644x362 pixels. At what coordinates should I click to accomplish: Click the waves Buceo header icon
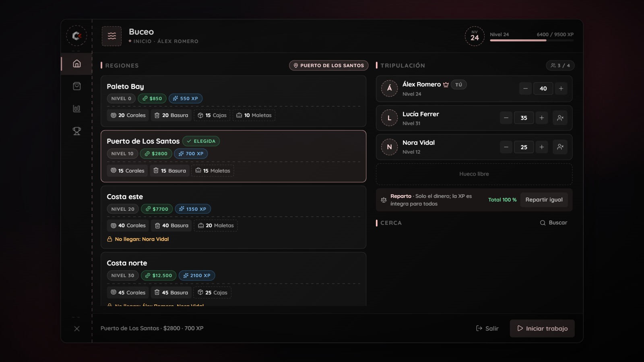point(111,36)
